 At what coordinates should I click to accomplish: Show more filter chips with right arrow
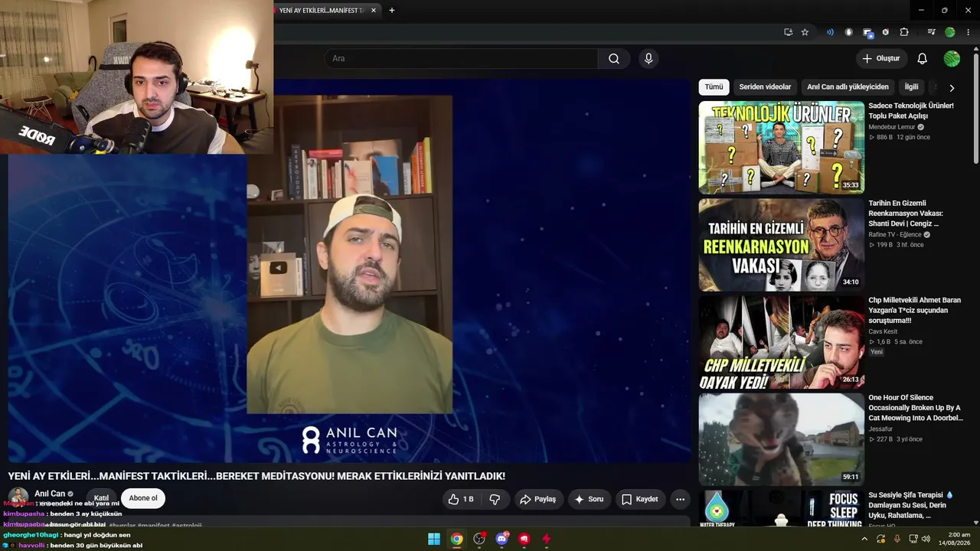[x=952, y=88]
